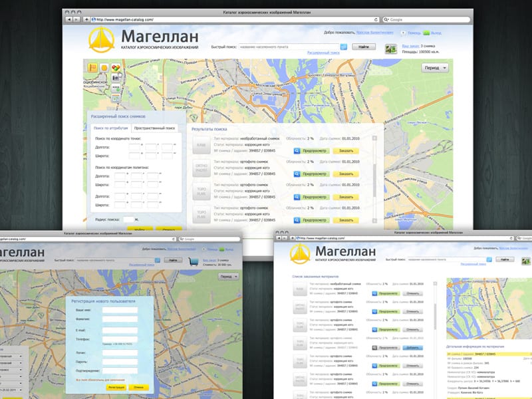Select the orange circle tool on the map
The width and height of the screenshot is (532, 399).
104,68
